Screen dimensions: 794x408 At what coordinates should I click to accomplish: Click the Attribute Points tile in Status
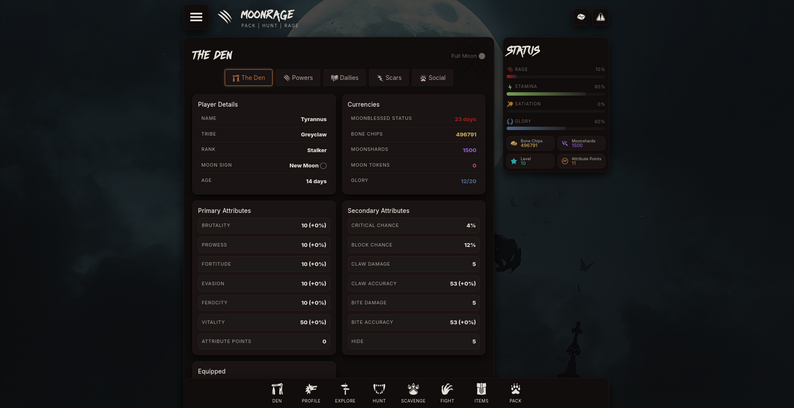581,161
